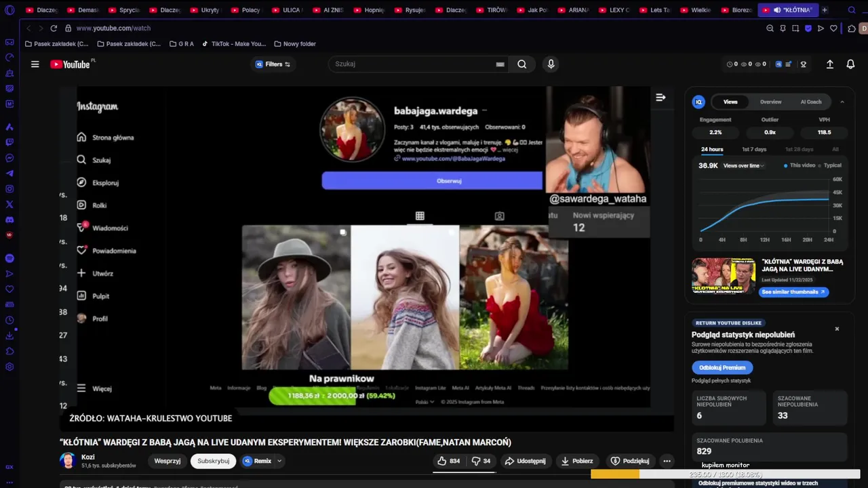
Task: Click the Subskrybuj button
Action: click(x=213, y=461)
